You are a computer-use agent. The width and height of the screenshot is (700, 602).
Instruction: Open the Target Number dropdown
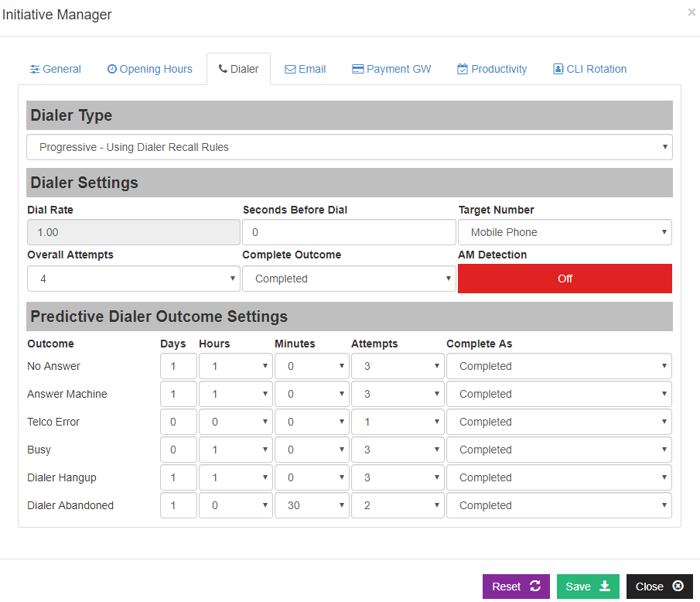pyautogui.click(x=565, y=232)
